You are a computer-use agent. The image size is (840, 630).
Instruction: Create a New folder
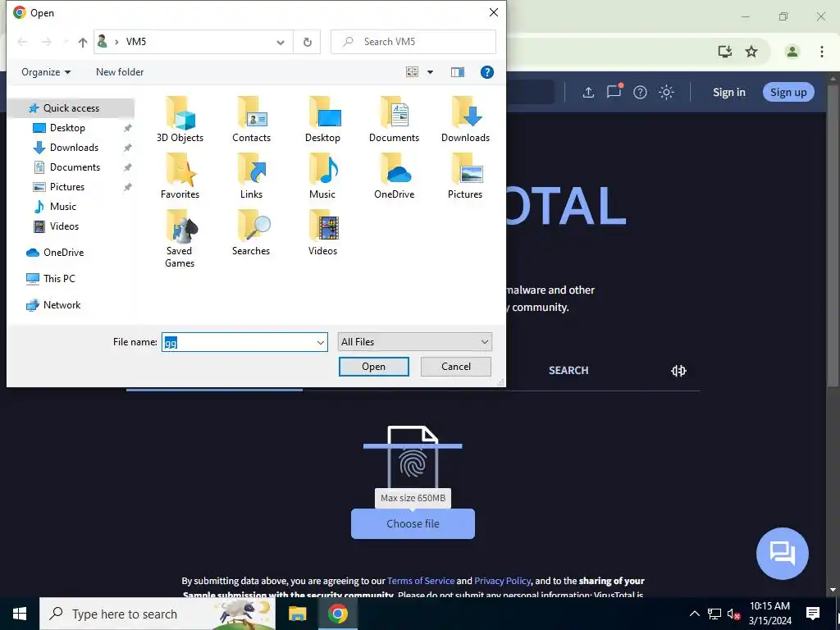click(x=120, y=72)
